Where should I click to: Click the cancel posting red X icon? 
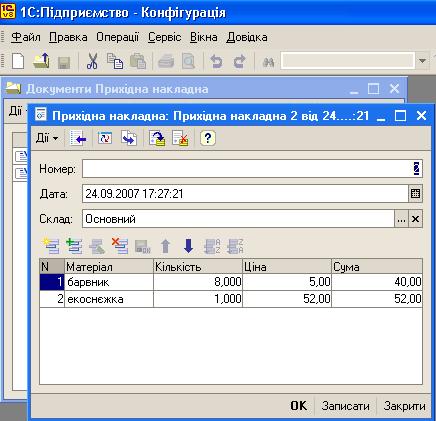180,138
